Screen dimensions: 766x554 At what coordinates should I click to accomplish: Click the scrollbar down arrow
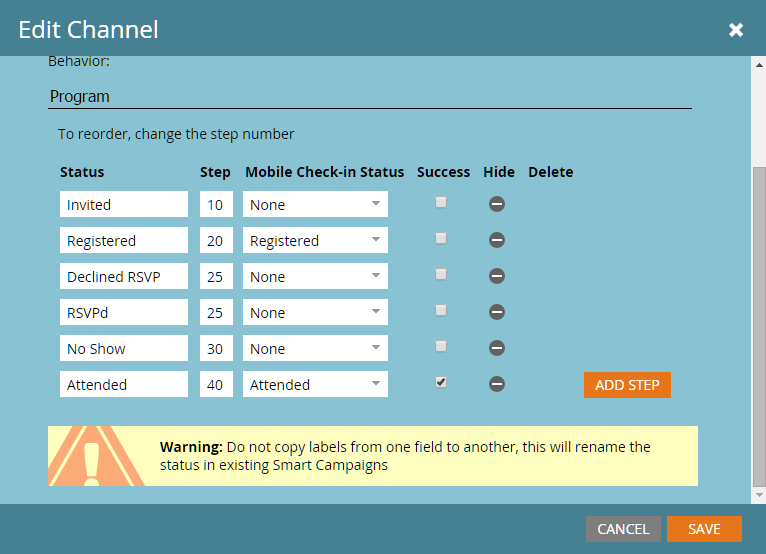[x=759, y=495]
